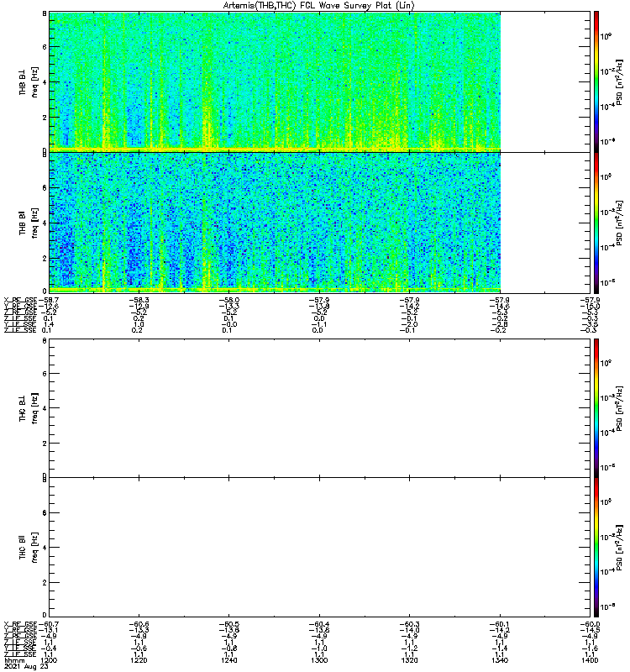The height and width of the screenshot is (672, 630).
Task: Click inside the THB B∥ spectrogram panel
Action: pos(319,223)
